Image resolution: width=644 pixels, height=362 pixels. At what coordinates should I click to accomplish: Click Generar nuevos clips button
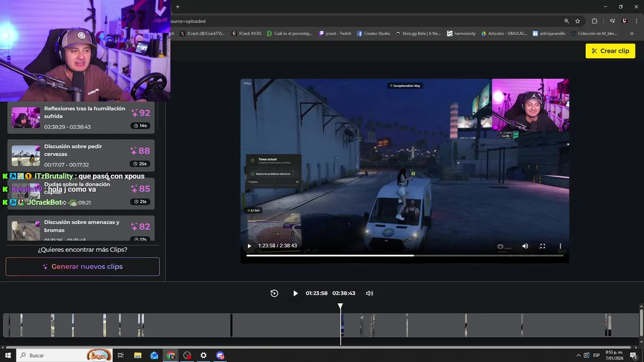tap(83, 266)
